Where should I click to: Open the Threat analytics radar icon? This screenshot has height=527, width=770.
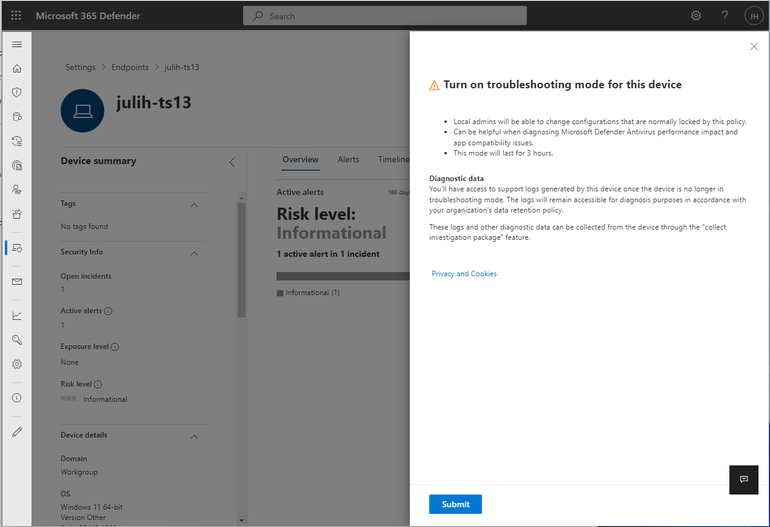[x=17, y=165]
